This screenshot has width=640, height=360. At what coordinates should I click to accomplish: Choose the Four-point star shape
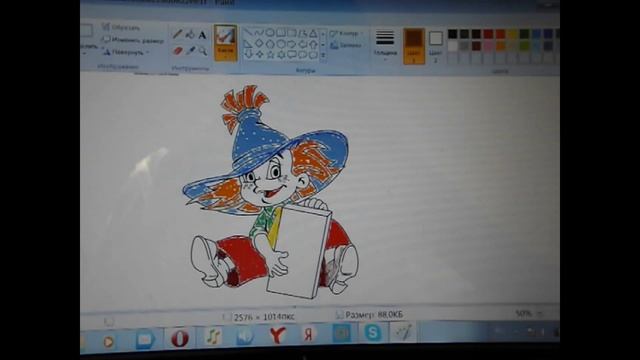pos(259,54)
